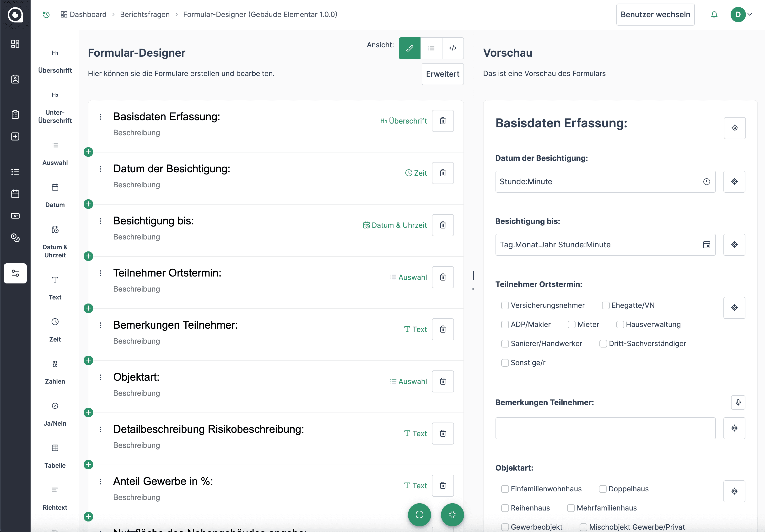Viewport: 765px width, 532px height.
Task: Add Überschrift H1 element from palette
Action: coord(55,61)
